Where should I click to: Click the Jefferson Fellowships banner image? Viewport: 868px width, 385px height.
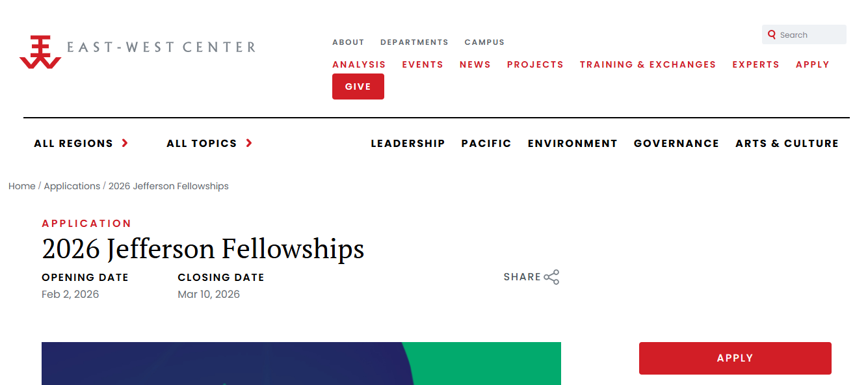tap(301, 364)
